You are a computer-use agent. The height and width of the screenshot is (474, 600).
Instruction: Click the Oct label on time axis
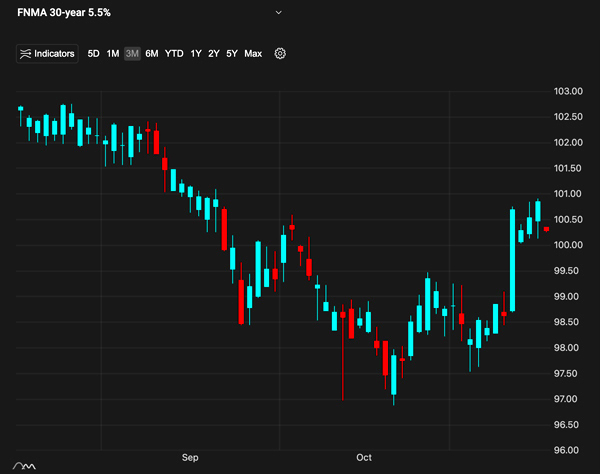(x=364, y=458)
